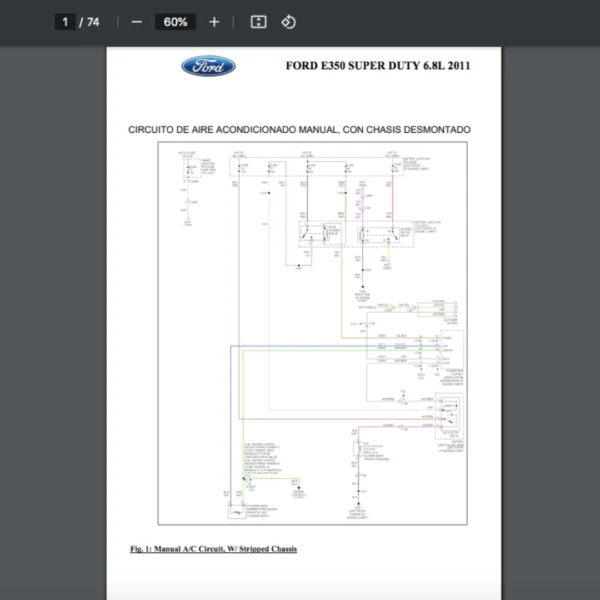Click the Ford oval logo
The image size is (600, 600).
point(208,67)
